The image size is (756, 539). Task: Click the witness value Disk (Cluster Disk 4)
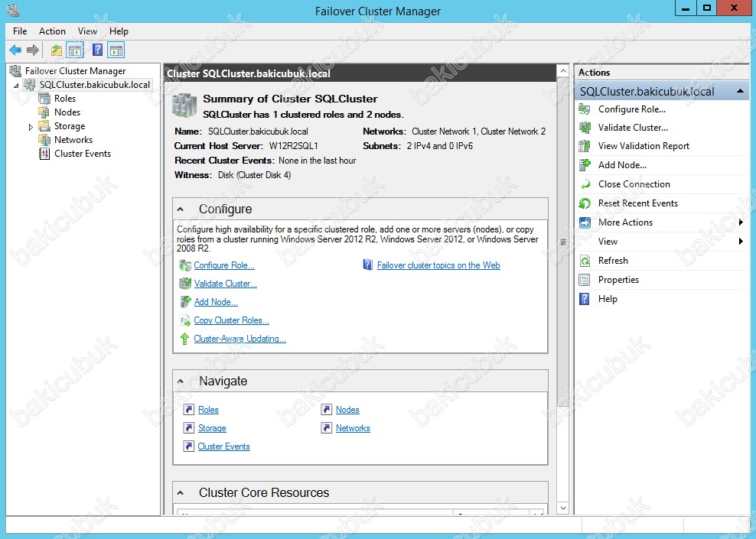pyautogui.click(x=255, y=175)
